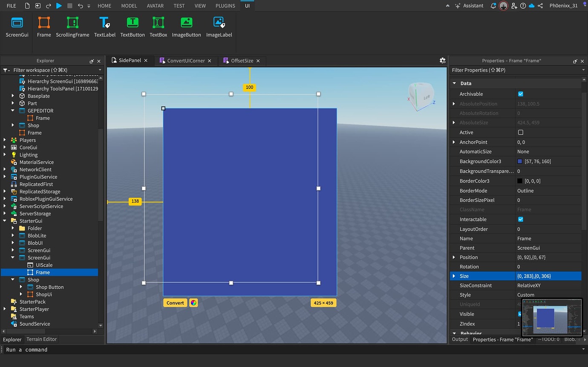Open the Roblox Assistant
This screenshot has height=367, width=588.
473,6
